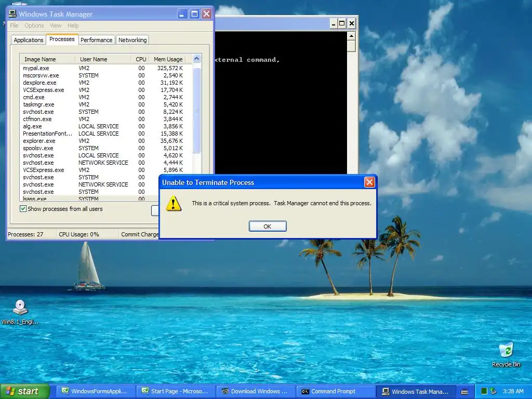Select the lsass.exe process row

(x=90, y=198)
